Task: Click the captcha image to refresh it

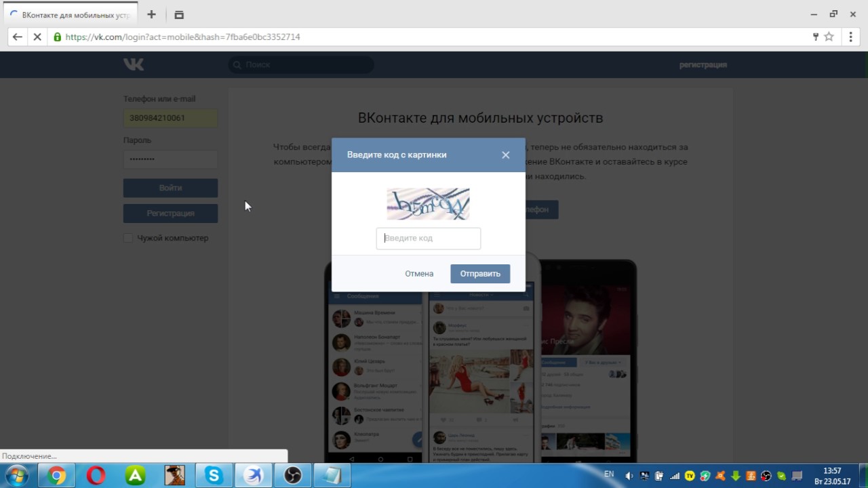Action: click(428, 204)
